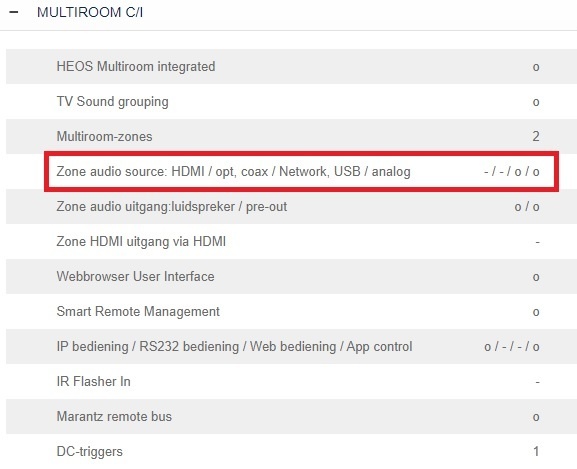Click the 'o / - / - / o' control value
Viewport: 577px width, 469px height.
(x=512, y=347)
